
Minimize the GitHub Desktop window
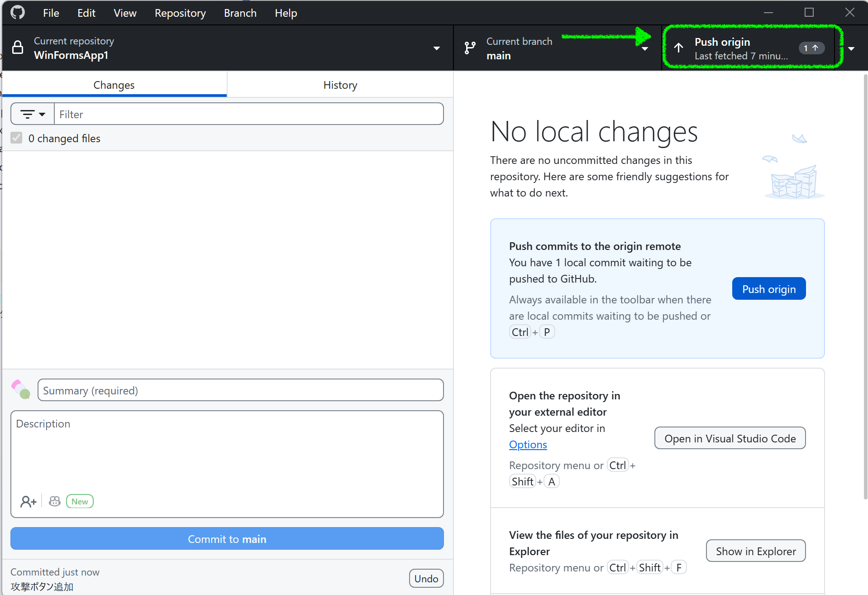768,13
